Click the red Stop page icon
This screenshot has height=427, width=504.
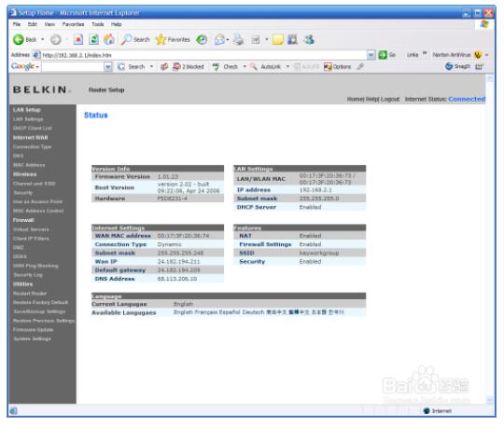click(78, 39)
